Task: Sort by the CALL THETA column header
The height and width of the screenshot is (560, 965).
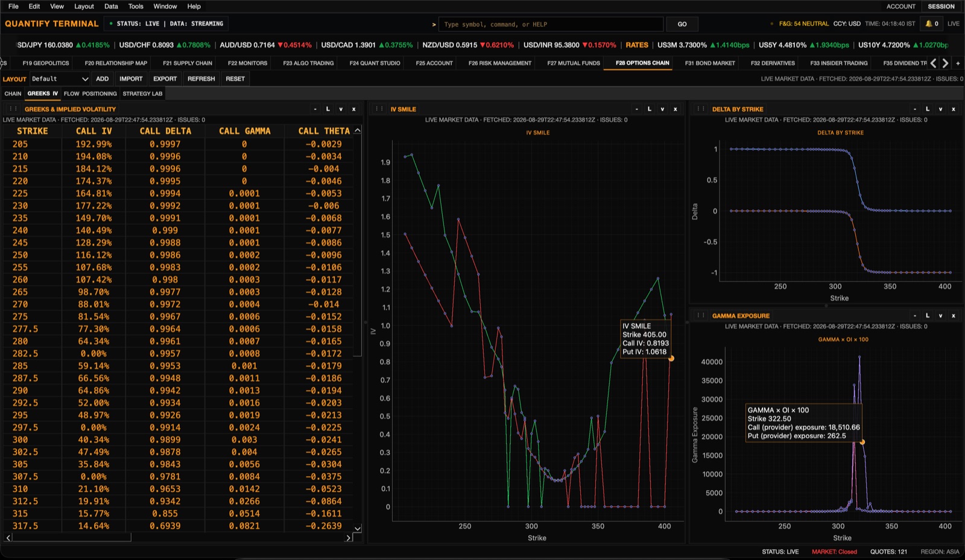Action: pyautogui.click(x=323, y=131)
